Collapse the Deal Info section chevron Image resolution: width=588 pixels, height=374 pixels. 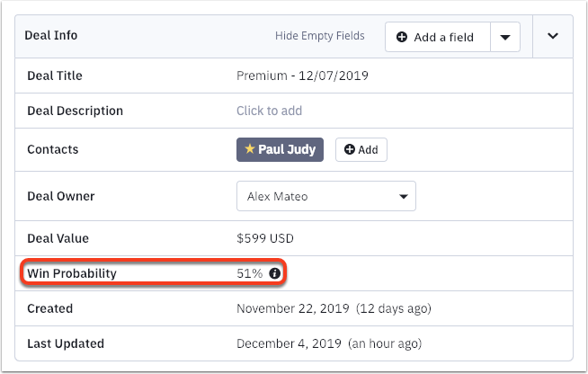click(553, 36)
